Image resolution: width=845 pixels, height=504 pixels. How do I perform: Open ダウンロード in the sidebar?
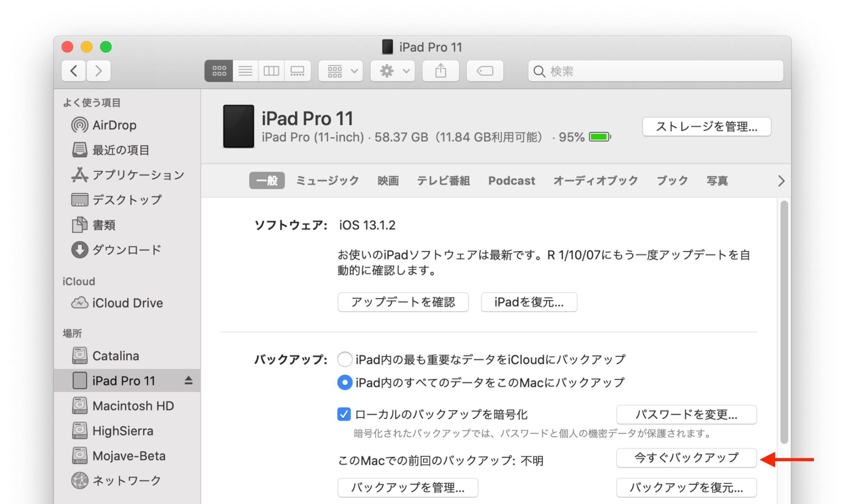pyautogui.click(x=127, y=250)
